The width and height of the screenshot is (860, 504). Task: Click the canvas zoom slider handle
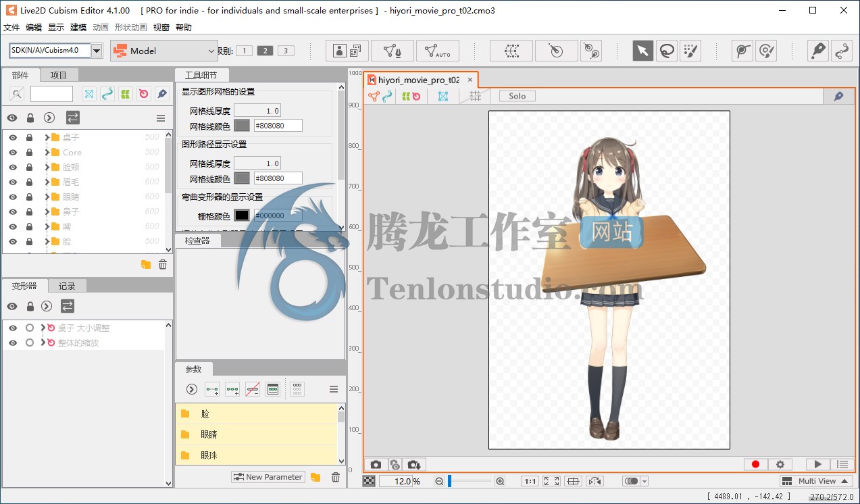450,481
